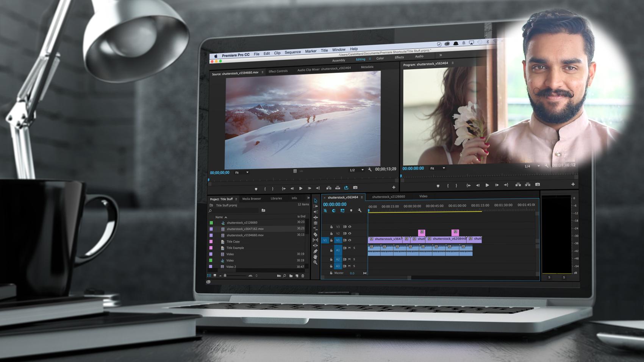This screenshot has height=362, width=644.
Task: Open Program monitor panel menu
Action: pyautogui.click(x=453, y=63)
